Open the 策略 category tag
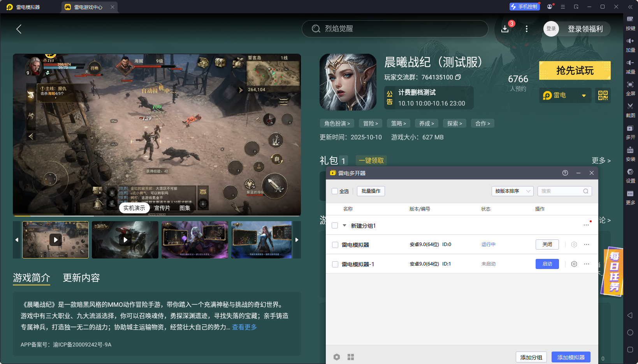Screen dimensions: 638x364 [399, 123]
